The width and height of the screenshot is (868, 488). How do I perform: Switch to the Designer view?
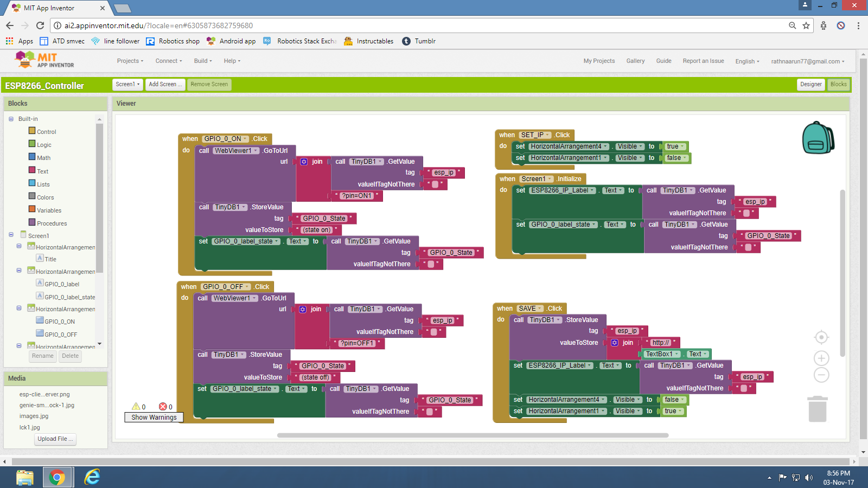click(811, 85)
